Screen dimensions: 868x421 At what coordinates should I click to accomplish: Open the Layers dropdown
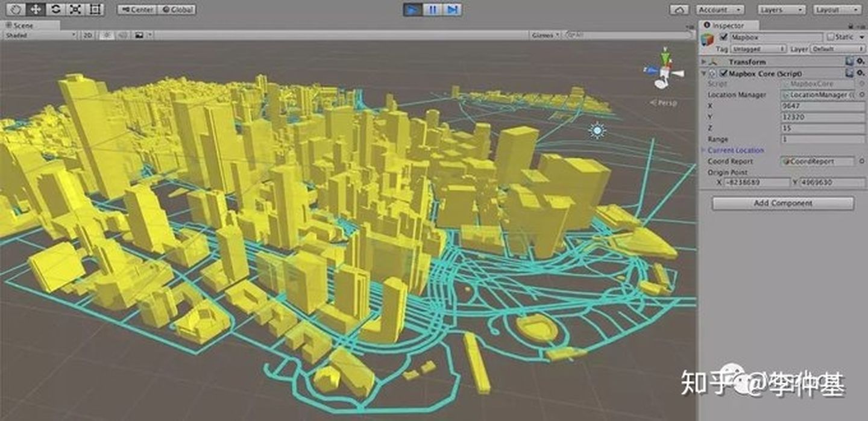[x=781, y=10]
